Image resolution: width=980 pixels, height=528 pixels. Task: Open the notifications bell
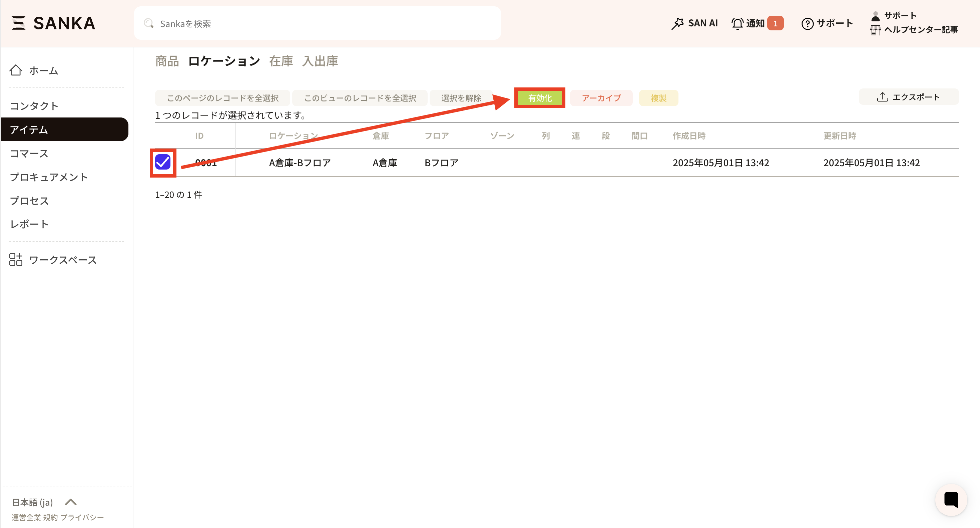click(737, 23)
